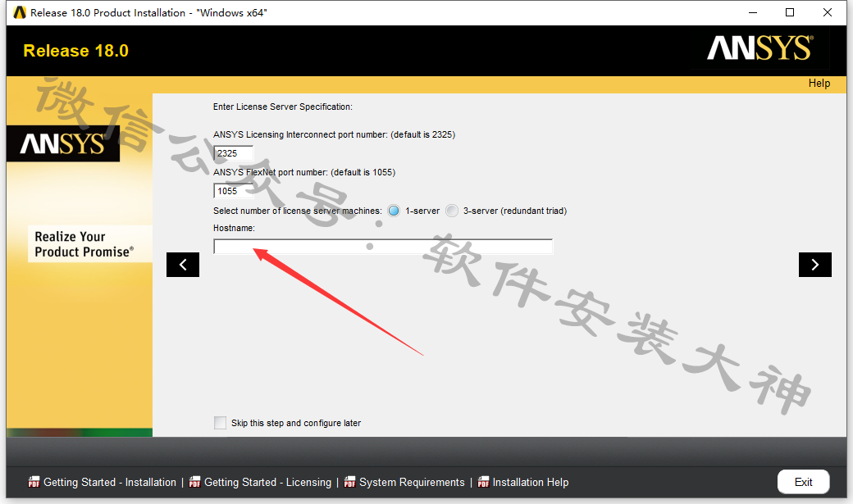Click the Release 18.0 heading
The image size is (853, 504).
[76, 51]
